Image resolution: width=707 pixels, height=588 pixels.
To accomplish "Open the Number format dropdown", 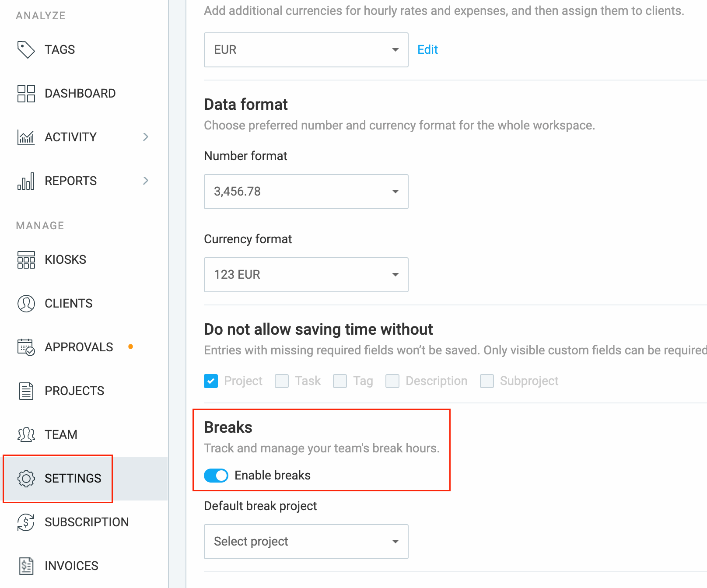I will click(x=306, y=192).
